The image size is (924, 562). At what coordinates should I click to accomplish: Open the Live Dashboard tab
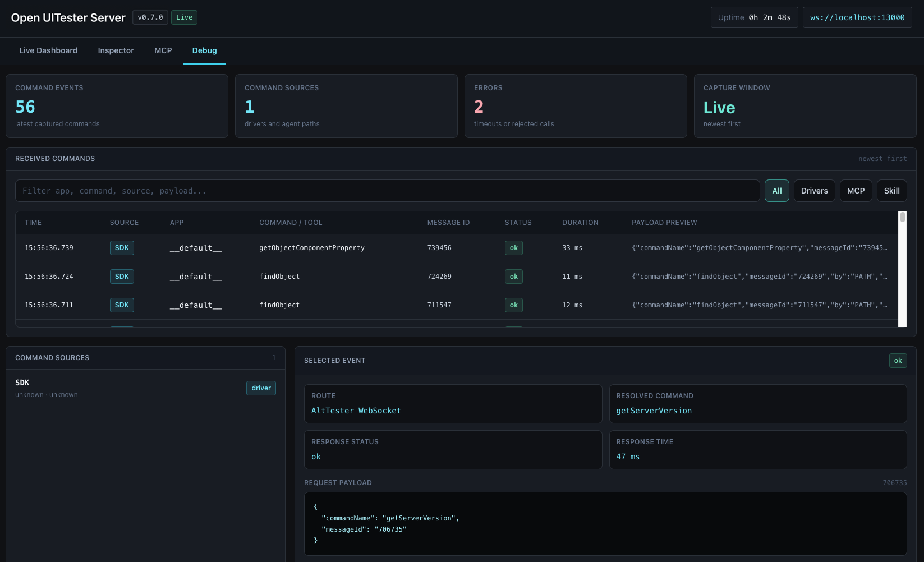click(x=48, y=50)
